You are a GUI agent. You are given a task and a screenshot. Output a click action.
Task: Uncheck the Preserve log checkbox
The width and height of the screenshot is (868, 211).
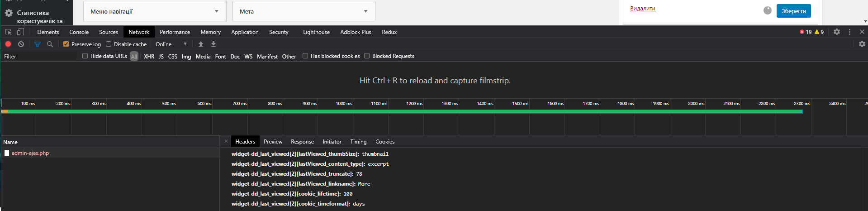(66, 44)
